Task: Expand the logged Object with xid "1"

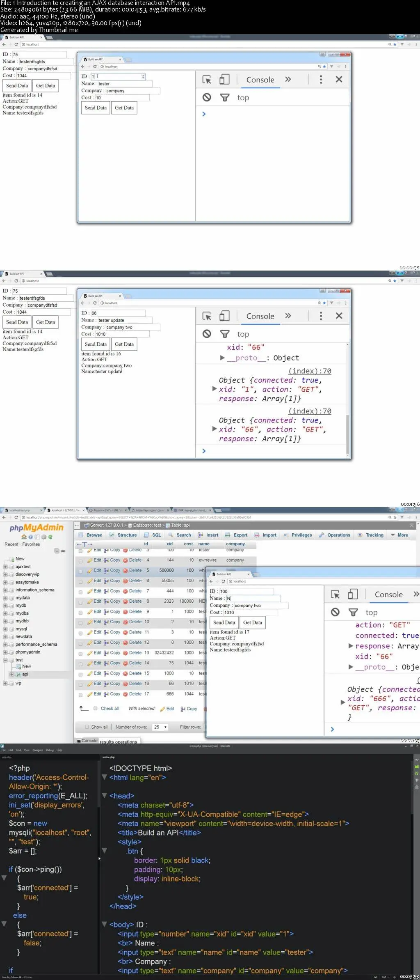Action: tap(214, 388)
